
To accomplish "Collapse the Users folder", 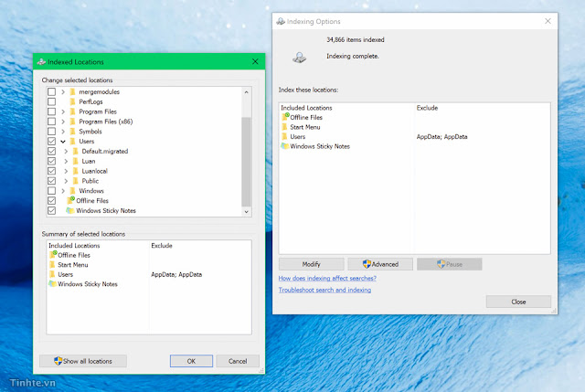I will [63, 142].
